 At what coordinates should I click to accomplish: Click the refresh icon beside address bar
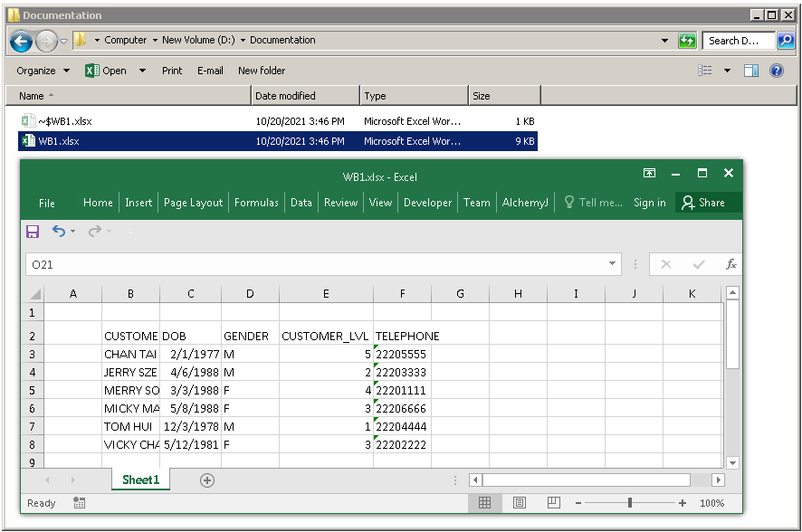688,41
